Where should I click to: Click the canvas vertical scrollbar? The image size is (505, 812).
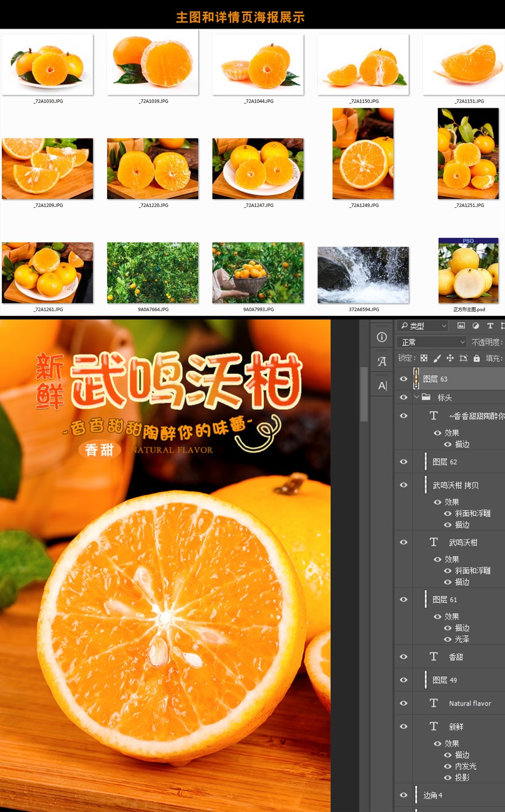[x=364, y=394]
